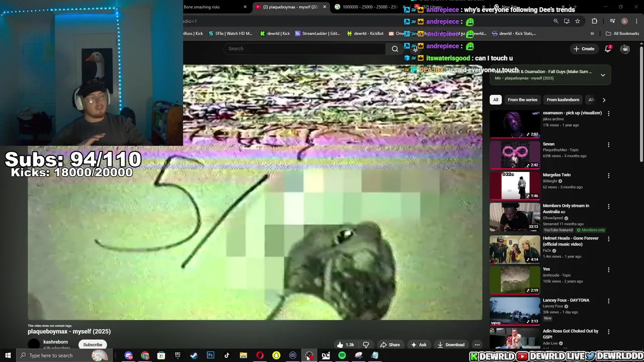Open Chrome from taskbar
The image size is (644, 362).
[145, 355]
